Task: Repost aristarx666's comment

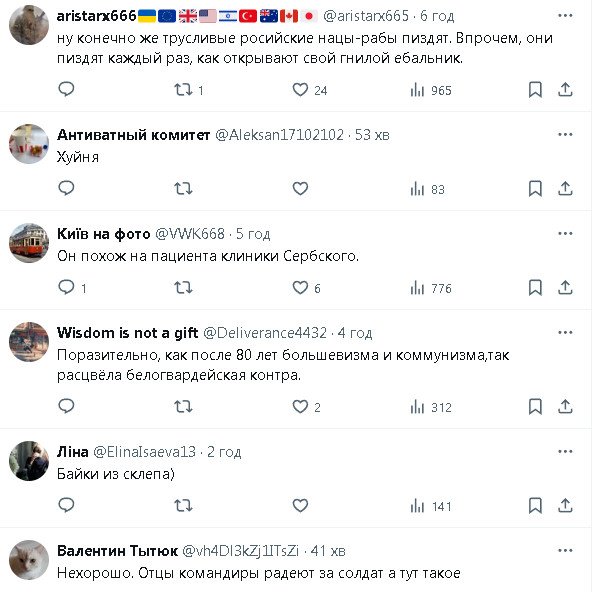Action: click(x=183, y=90)
